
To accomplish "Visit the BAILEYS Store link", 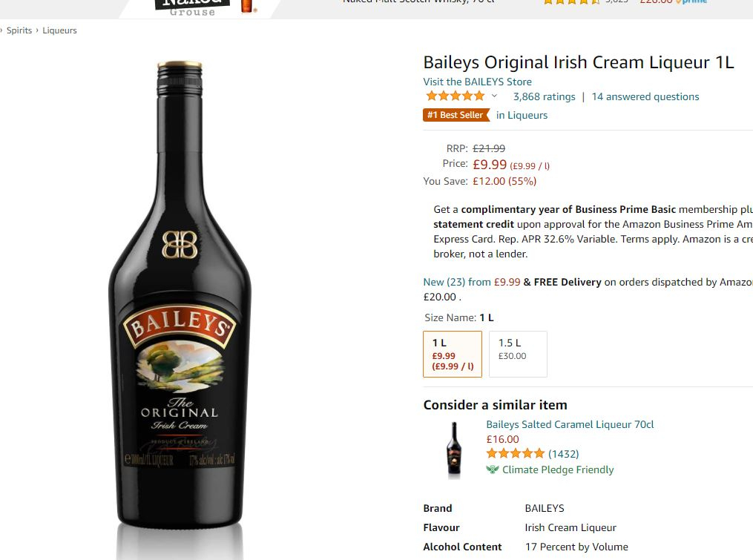I will pos(477,82).
